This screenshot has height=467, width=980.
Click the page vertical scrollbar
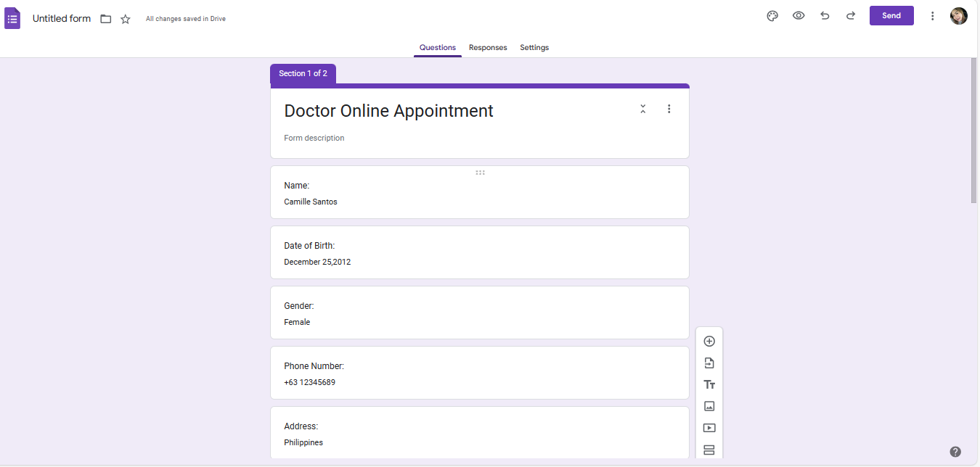(x=973, y=131)
